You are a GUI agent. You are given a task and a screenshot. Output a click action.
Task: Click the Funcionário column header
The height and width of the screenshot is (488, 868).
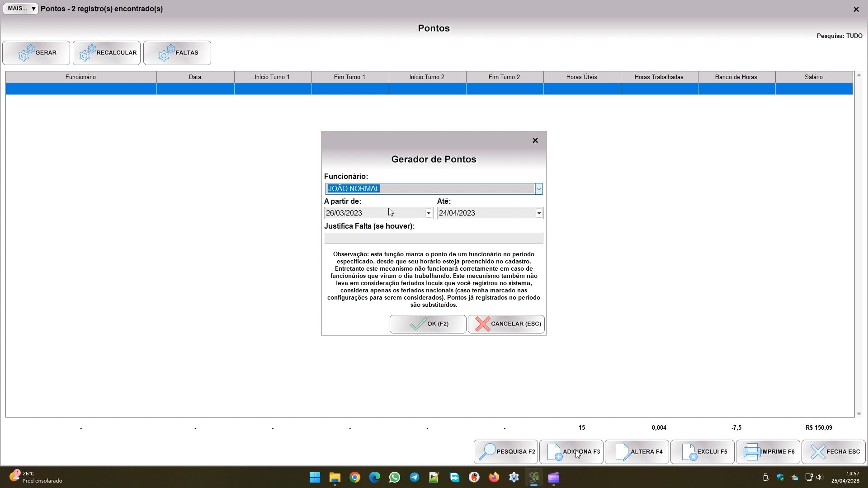pos(80,77)
